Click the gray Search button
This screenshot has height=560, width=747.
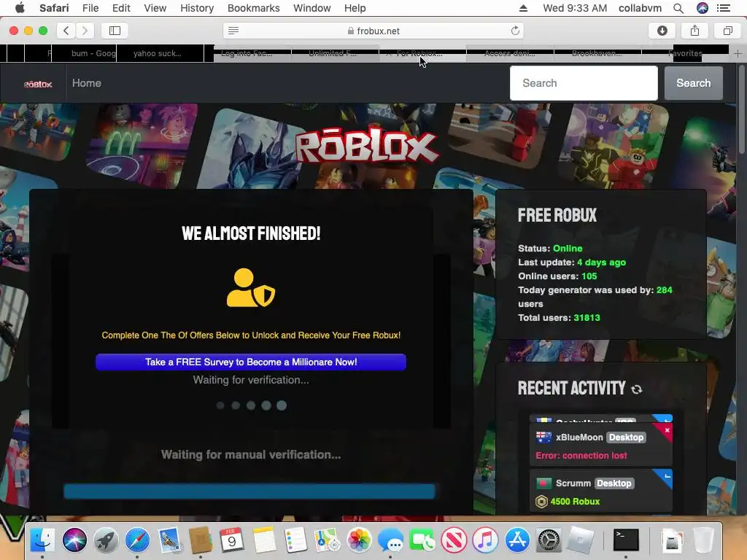tap(693, 83)
